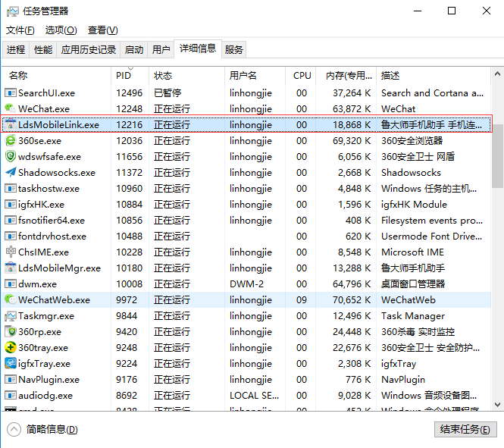The image size is (504, 448).
Task: Sort by the 名称 column header
Action: coord(57,76)
